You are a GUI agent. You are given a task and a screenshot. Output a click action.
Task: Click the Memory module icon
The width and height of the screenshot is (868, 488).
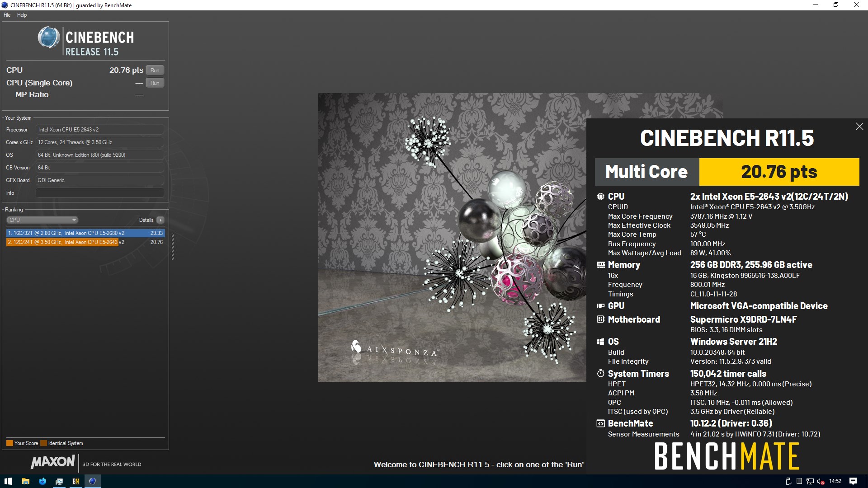tap(600, 265)
